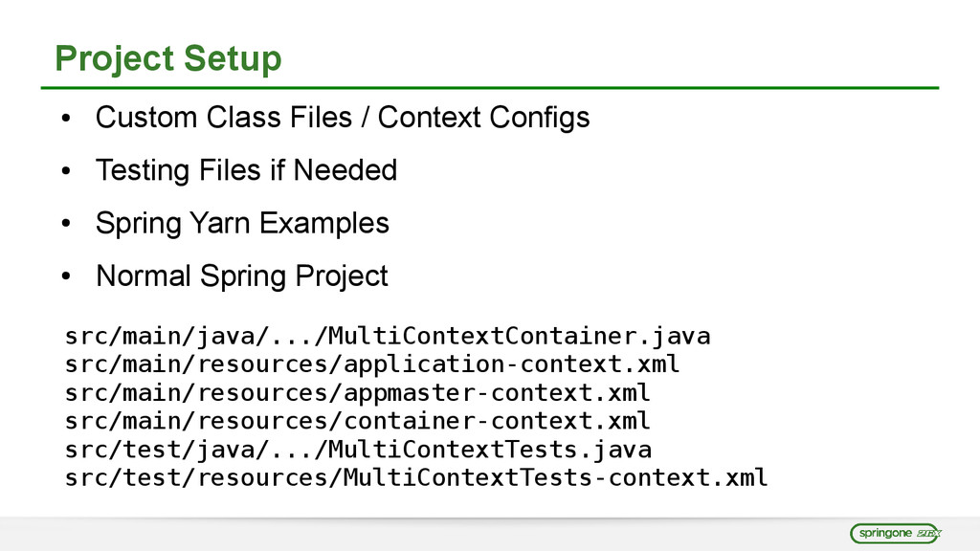Click the appmaster-context.xml path line
This screenshot has height=551, width=980.
point(357,392)
